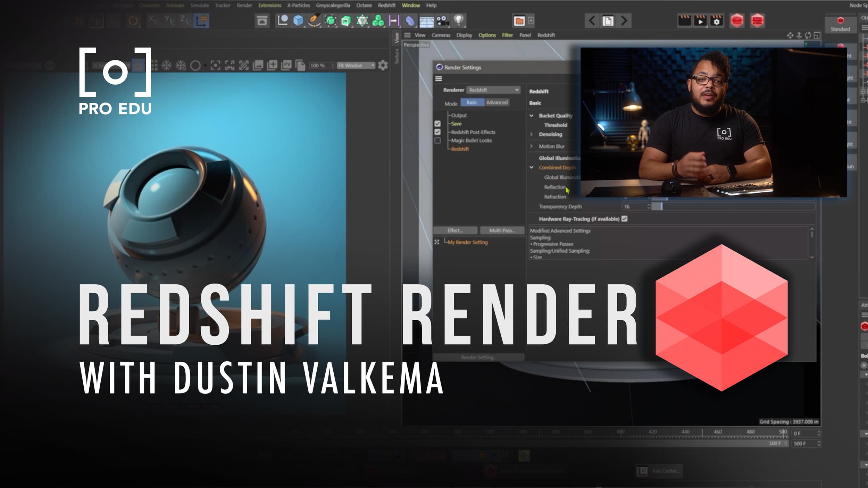Screen dimensions: 868x488
Task: Open the Renderer Redshift dropdown
Action: coord(493,90)
